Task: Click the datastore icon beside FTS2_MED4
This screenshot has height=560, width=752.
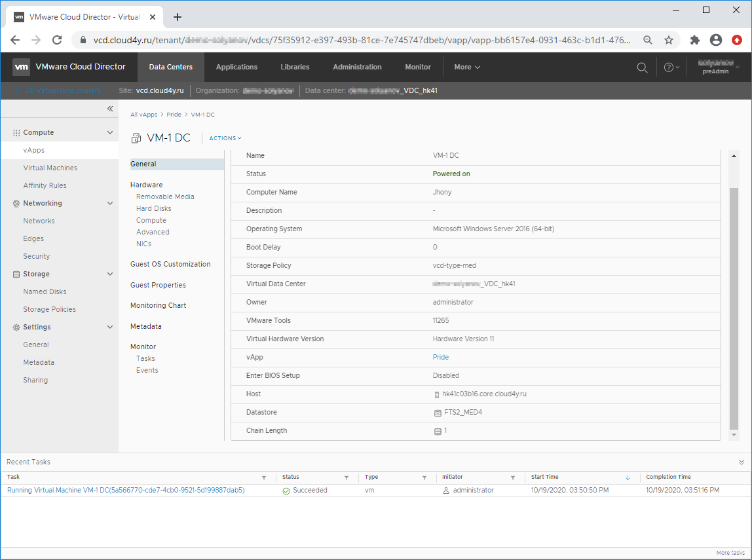Action: [438, 413]
